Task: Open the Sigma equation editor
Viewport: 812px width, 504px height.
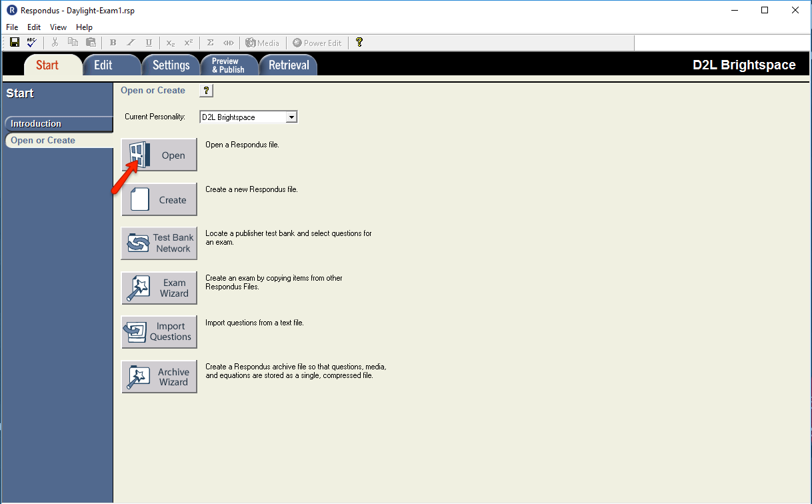Action: pos(211,43)
